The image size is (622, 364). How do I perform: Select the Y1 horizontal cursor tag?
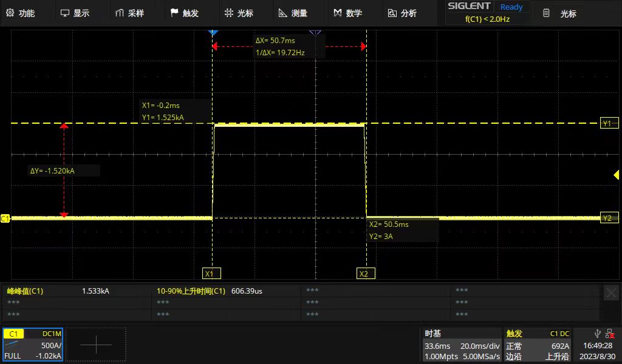(x=607, y=123)
